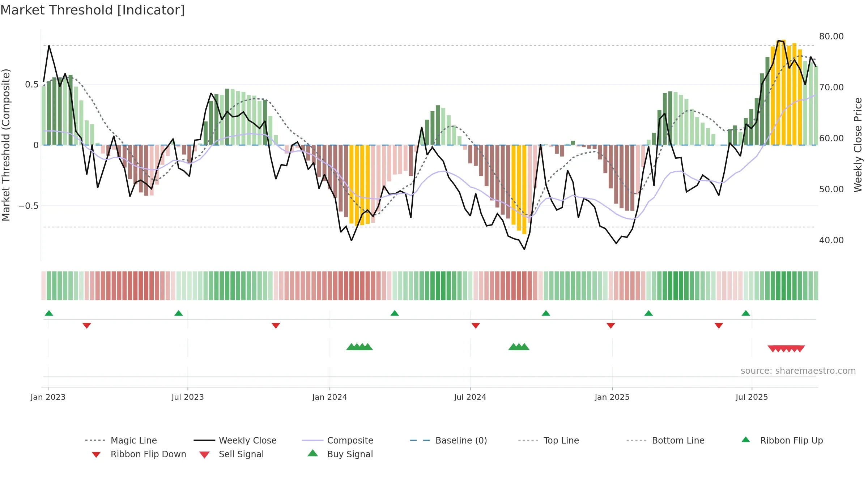Toggle the Magic Line legend entry
This screenshot has width=868, height=488.
[121, 440]
